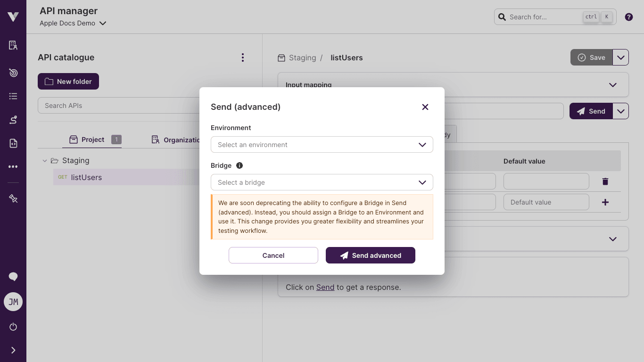Select the flows icon in the left sidebar

[x=13, y=119]
